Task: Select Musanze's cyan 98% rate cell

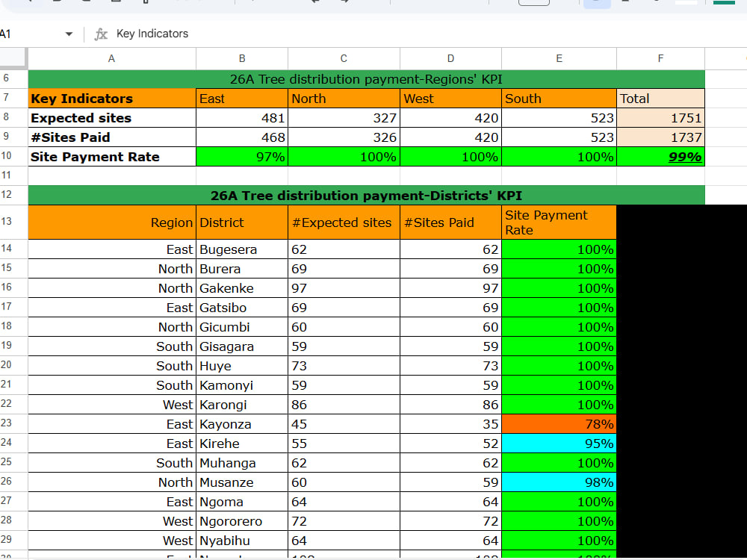Action: [x=559, y=482]
